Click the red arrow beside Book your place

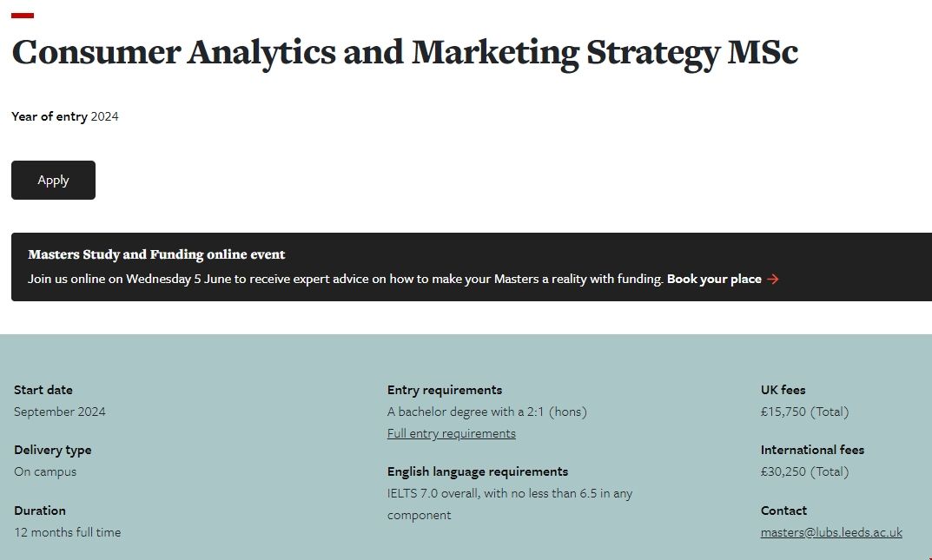click(773, 280)
